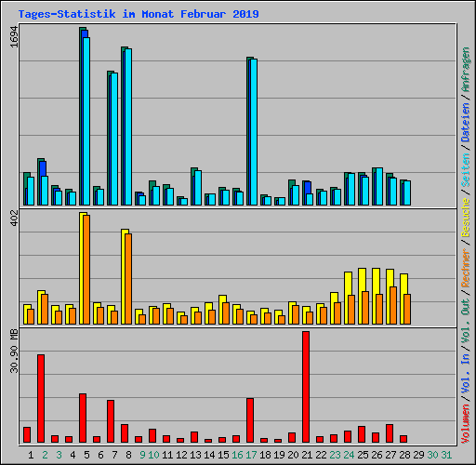
Task: Click day label 26 on the x-axis
Action: pyautogui.click(x=377, y=455)
